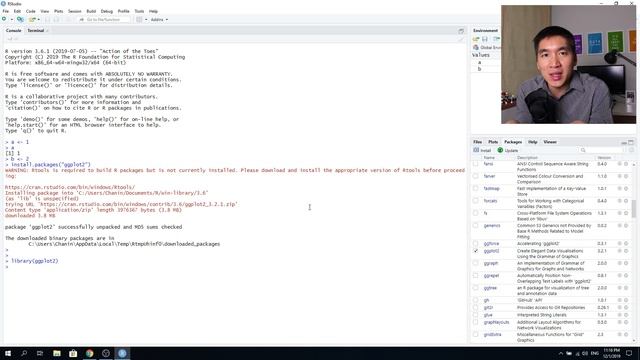
Task: Open the Windows Start menu
Action: pyautogui.click(x=8, y=353)
